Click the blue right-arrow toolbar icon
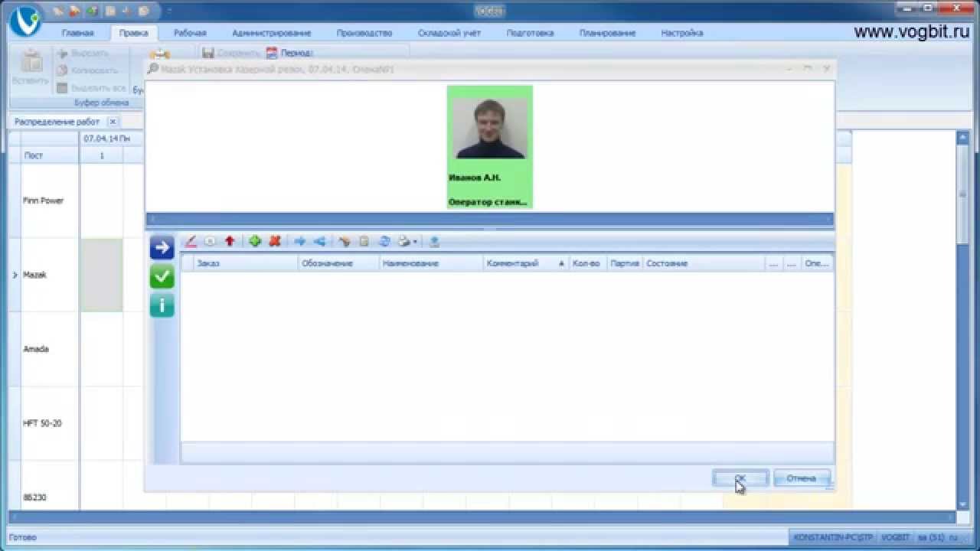980x551 pixels. pos(300,241)
